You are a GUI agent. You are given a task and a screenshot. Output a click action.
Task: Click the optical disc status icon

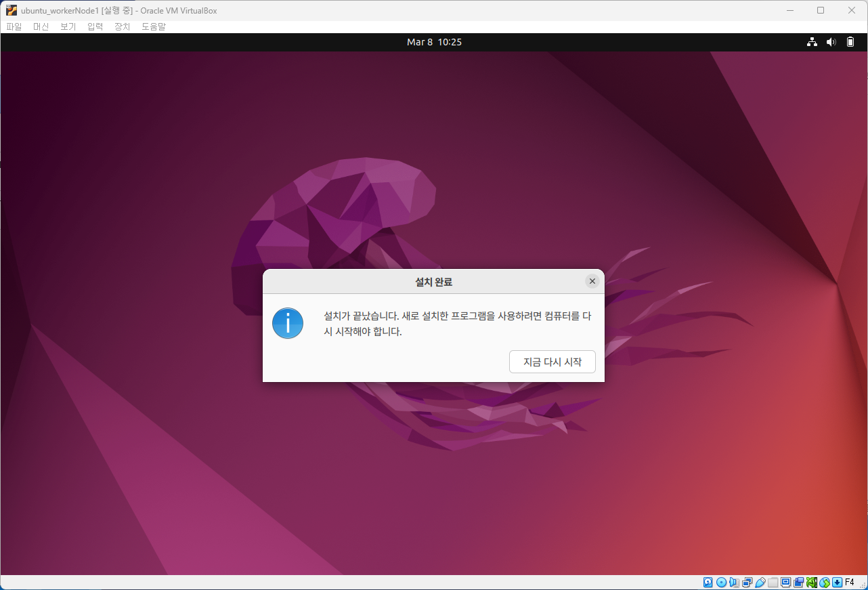click(x=721, y=582)
